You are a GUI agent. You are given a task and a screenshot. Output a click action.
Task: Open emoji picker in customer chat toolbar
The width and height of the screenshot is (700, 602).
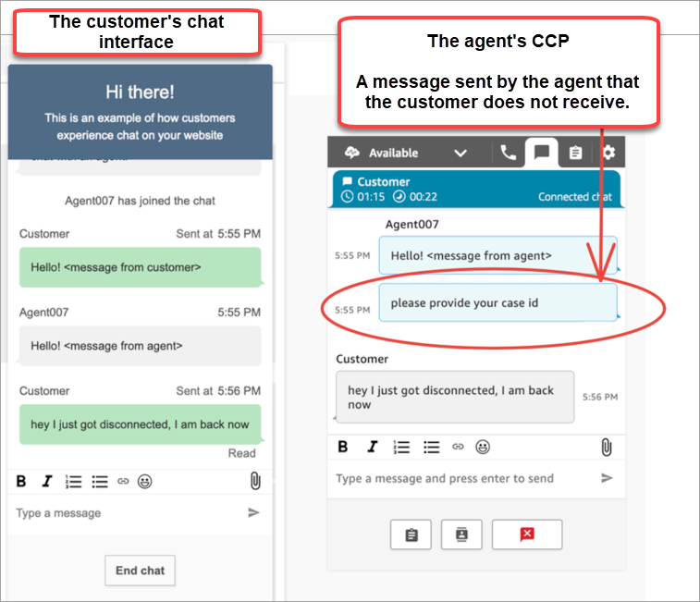pos(144,481)
